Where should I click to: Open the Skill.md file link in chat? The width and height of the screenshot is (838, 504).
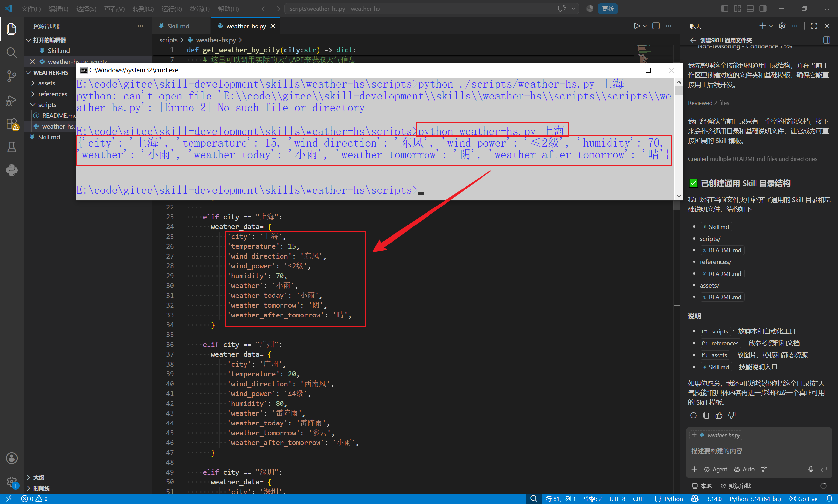pyautogui.click(x=716, y=227)
